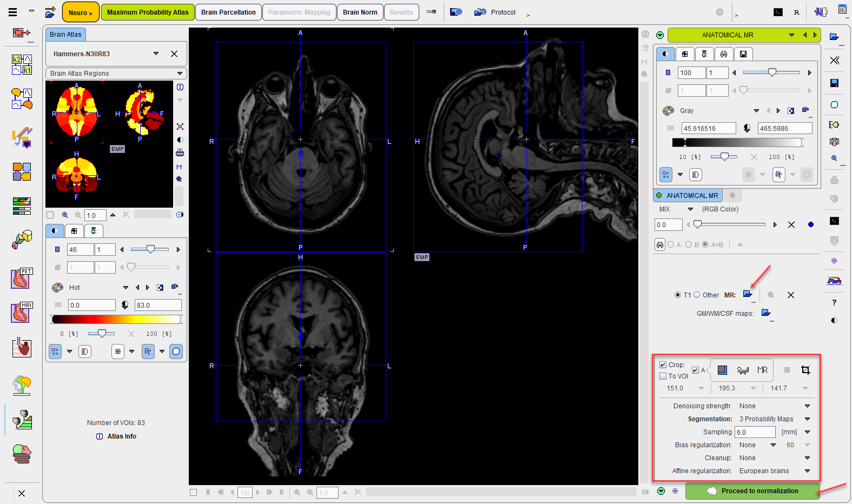Switch to Brain Norm tab
852x504 pixels.
pyautogui.click(x=360, y=12)
